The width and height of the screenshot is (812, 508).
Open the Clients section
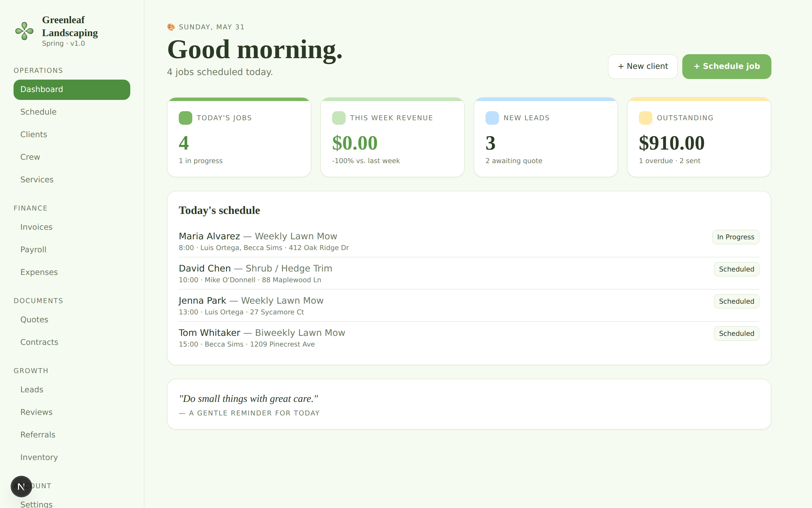[x=72, y=134]
